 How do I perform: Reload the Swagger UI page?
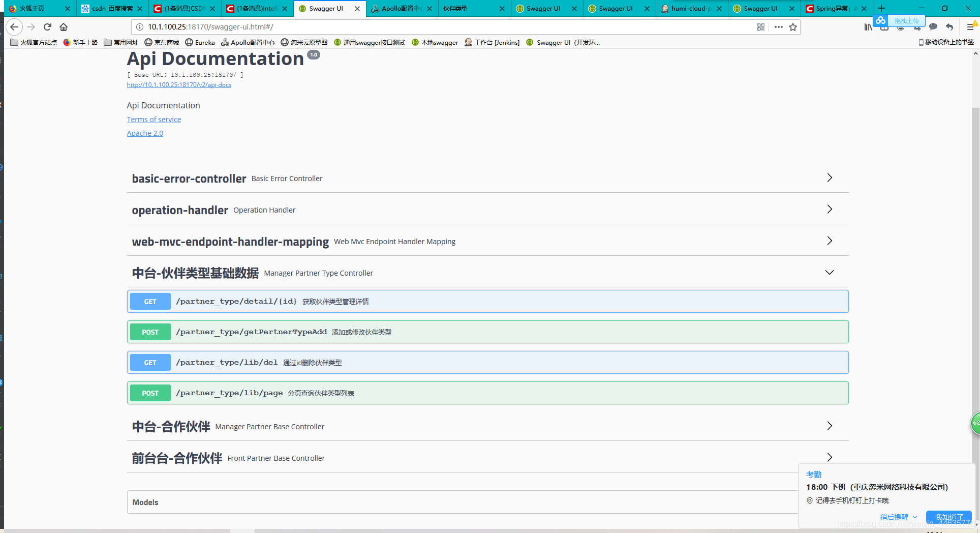(47, 27)
